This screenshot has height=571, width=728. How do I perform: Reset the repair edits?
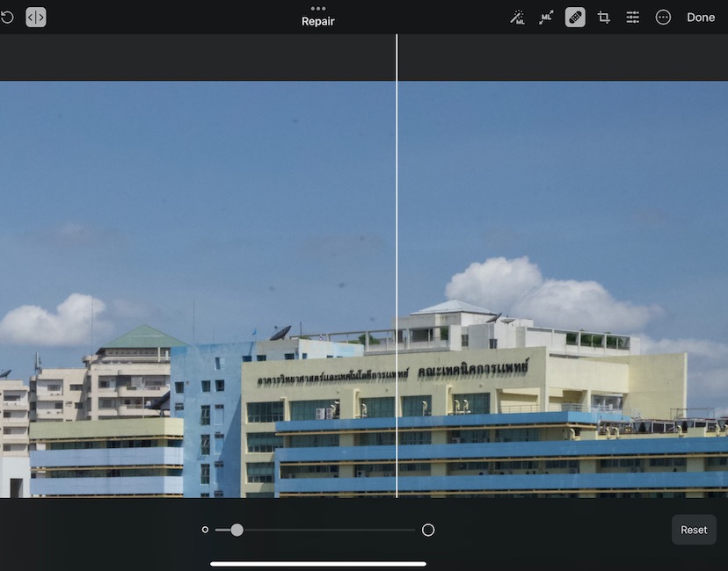pyautogui.click(x=694, y=530)
